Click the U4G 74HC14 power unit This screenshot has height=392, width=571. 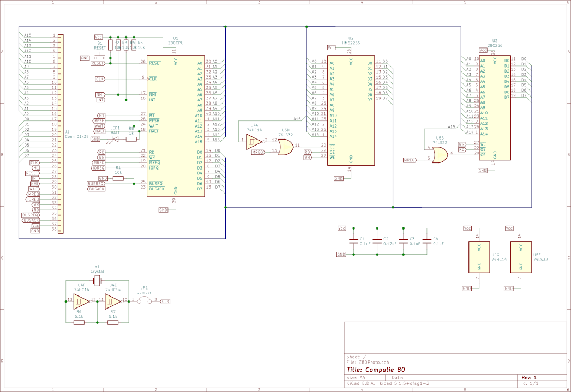point(479,257)
